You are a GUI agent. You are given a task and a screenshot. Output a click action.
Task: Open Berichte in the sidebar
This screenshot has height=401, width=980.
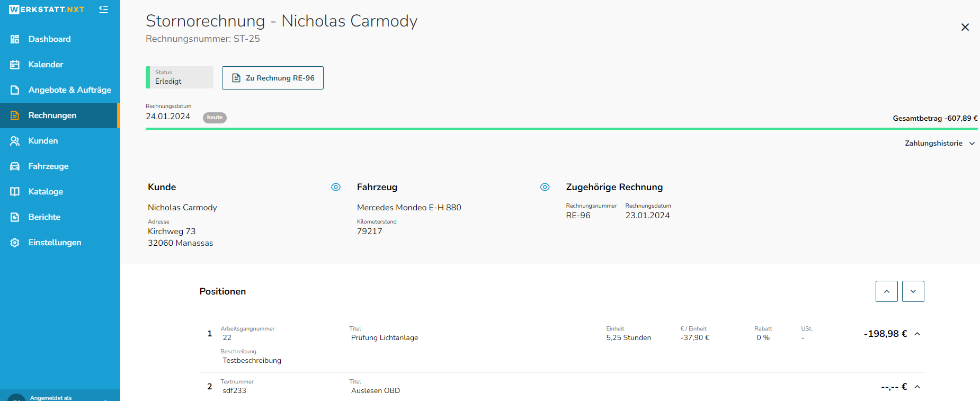60,217
